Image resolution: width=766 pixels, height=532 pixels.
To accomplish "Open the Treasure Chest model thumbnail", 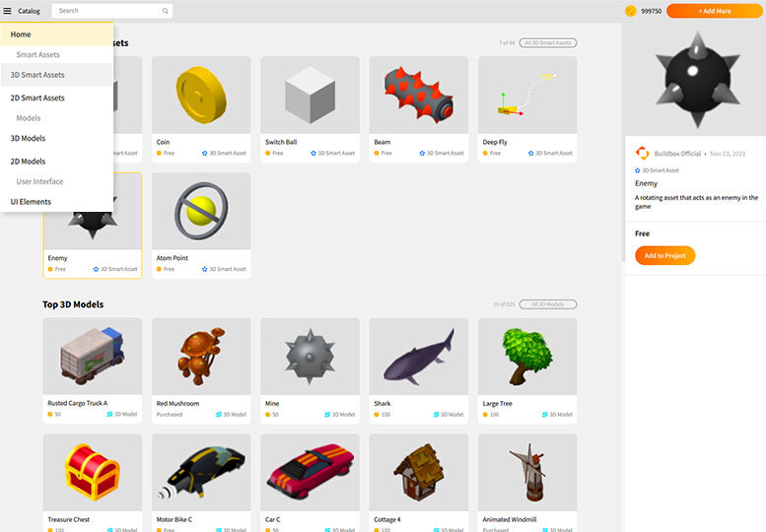I will pyautogui.click(x=93, y=473).
